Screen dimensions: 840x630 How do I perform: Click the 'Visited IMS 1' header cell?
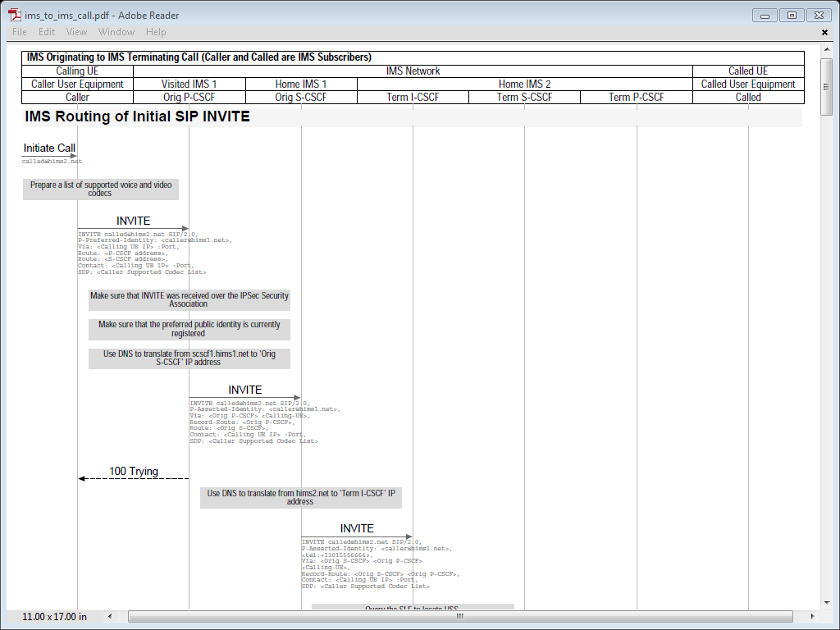(189, 84)
